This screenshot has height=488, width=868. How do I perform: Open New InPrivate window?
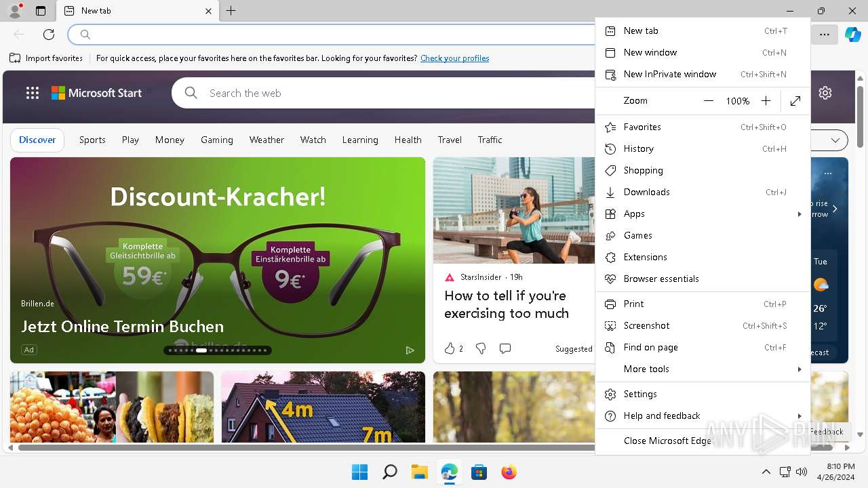[x=703, y=74]
